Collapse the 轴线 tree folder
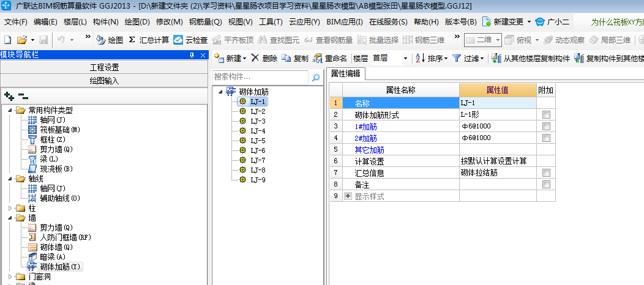 [10, 179]
